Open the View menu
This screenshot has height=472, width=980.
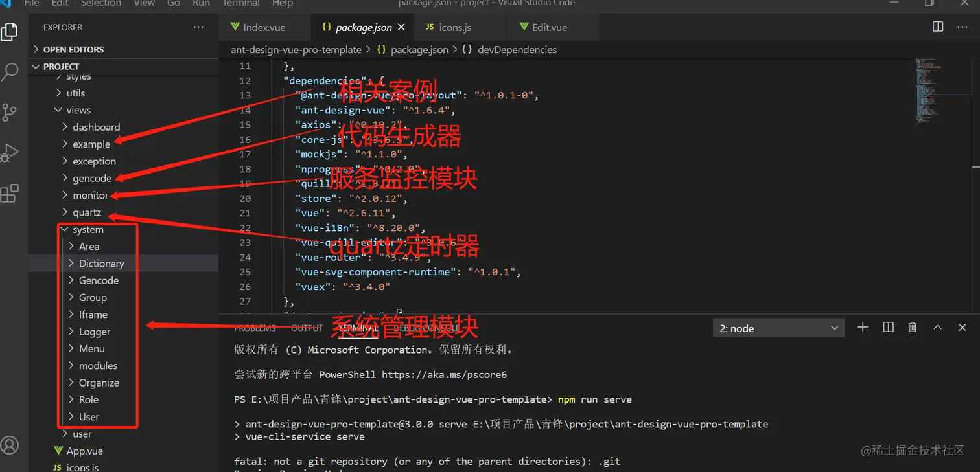click(144, 3)
